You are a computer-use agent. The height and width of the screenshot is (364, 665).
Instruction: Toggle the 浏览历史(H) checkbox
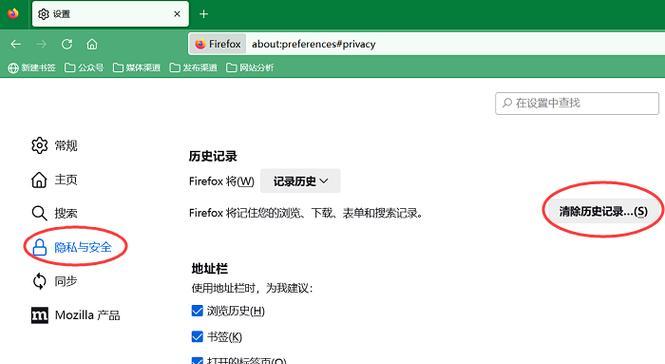(x=197, y=311)
